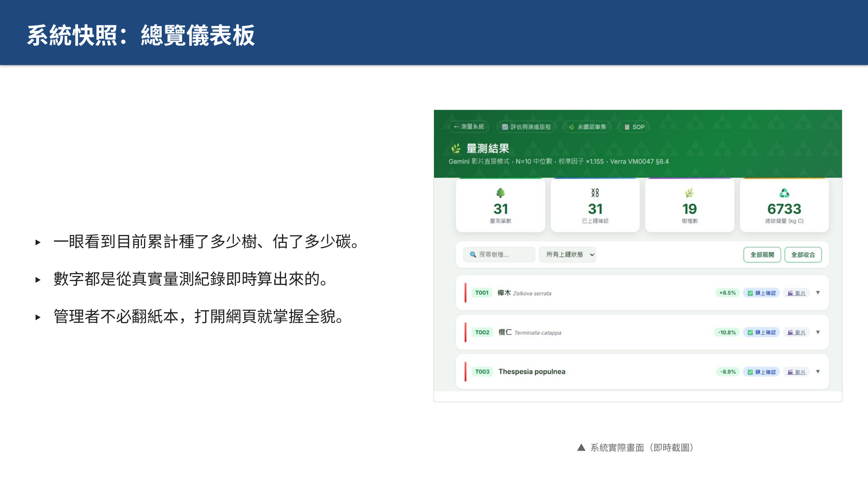Click the 欖仁 Terminalia catappa name
This screenshot has height=488, width=868.
tap(529, 332)
